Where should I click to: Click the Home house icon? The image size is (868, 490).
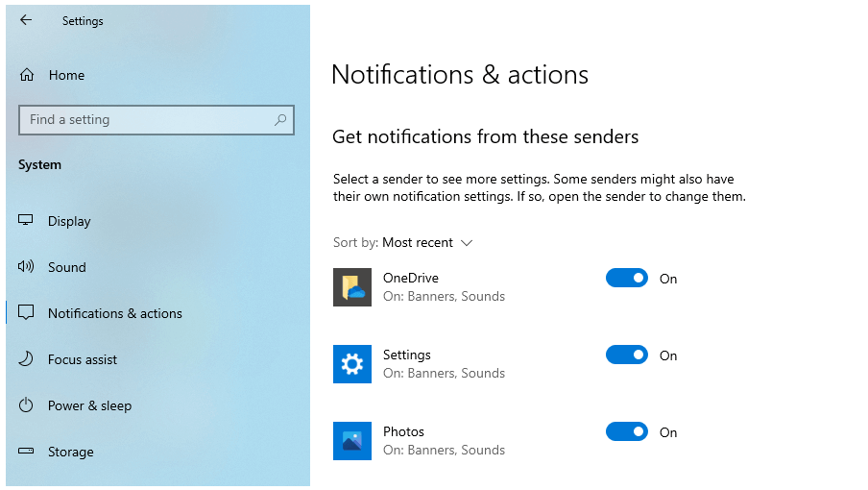coord(27,75)
